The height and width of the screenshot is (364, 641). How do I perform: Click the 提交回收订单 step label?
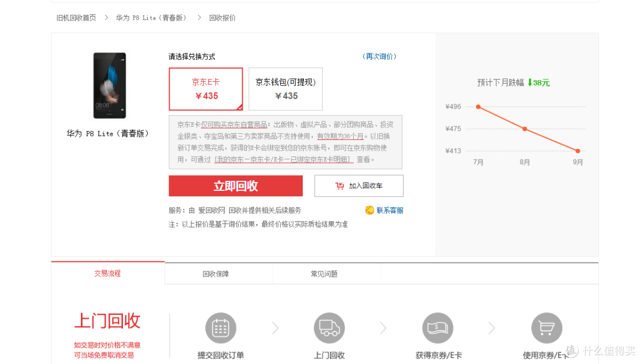pos(221,356)
